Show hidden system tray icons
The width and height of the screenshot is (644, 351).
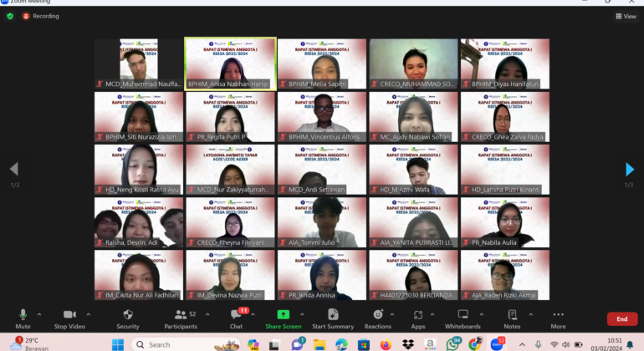[x=522, y=344]
